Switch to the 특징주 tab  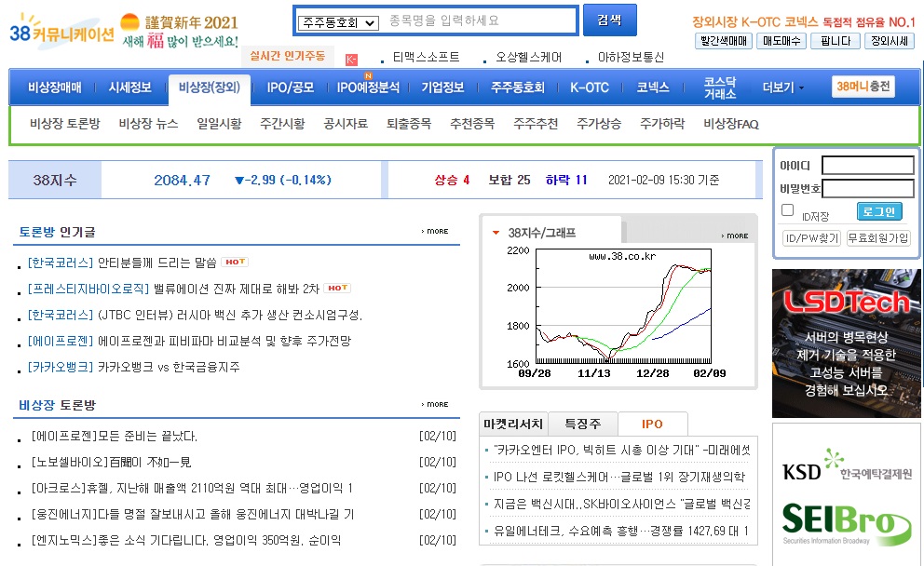pyautogui.click(x=583, y=424)
